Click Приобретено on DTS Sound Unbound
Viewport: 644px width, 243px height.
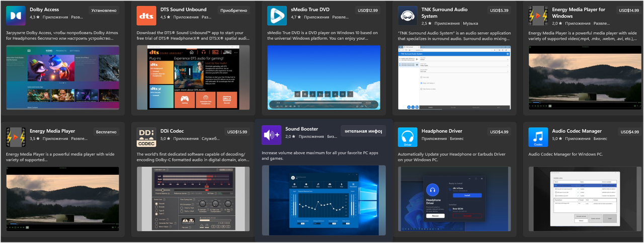pyautogui.click(x=235, y=10)
